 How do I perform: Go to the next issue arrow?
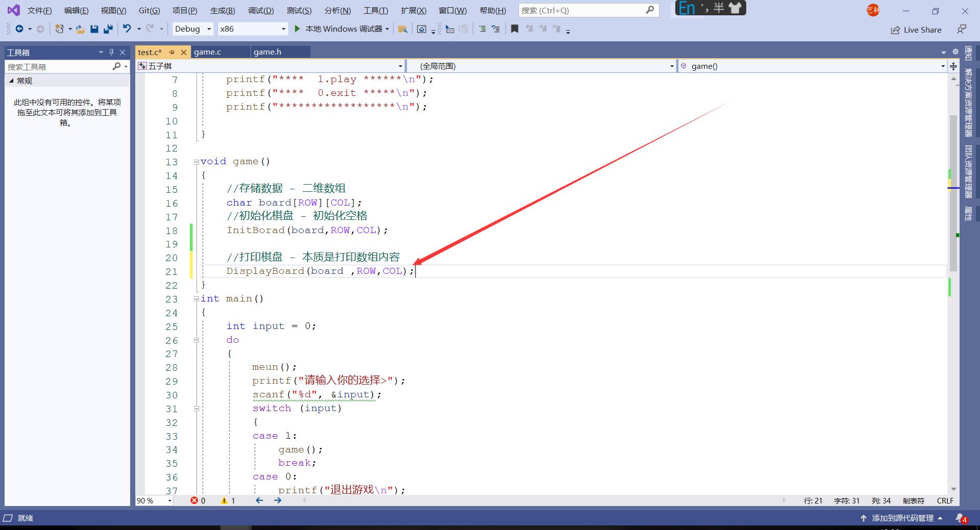tap(278, 500)
